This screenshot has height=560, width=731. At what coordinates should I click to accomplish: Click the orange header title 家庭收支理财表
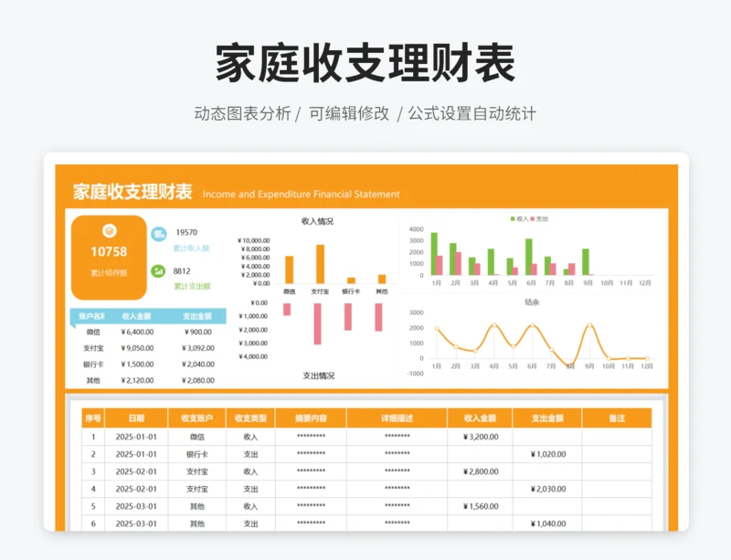coord(132,192)
